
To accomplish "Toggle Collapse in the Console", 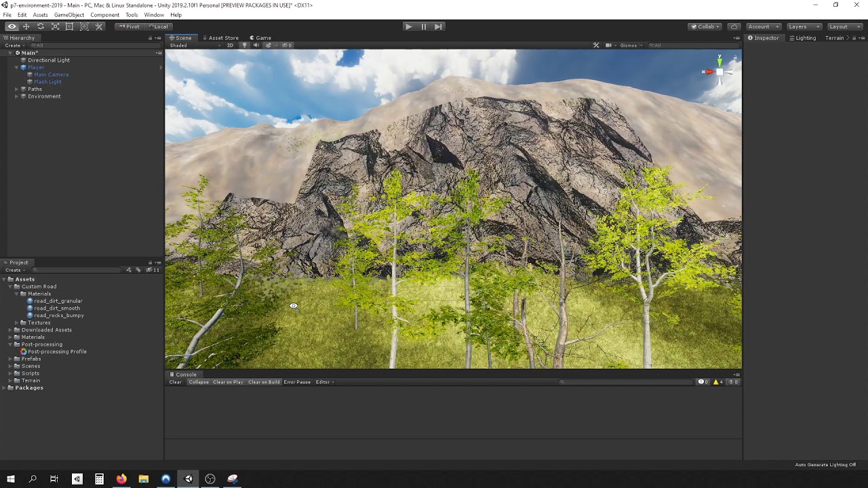I will tap(198, 382).
